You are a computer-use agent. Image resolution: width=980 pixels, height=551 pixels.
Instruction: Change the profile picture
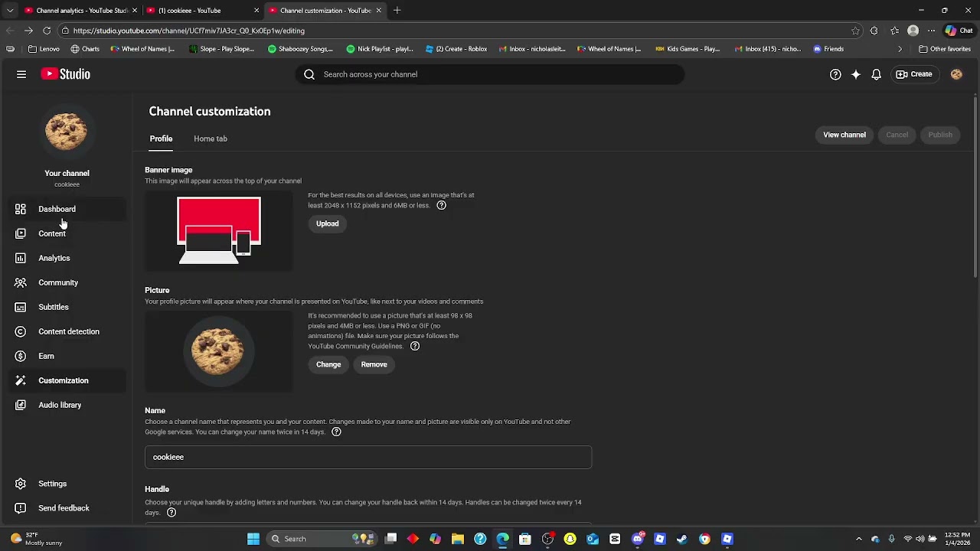(x=328, y=364)
